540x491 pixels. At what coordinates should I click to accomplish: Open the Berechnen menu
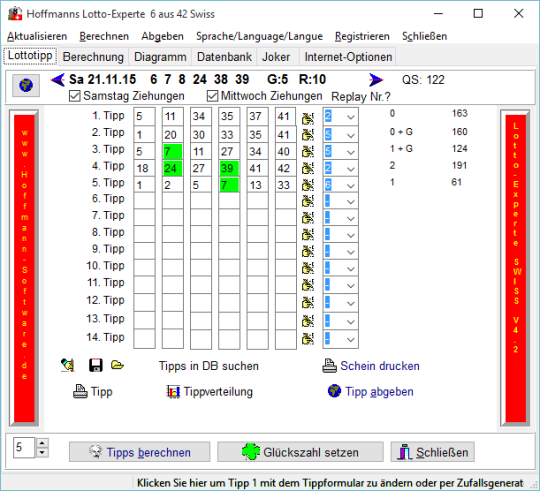click(x=104, y=36)
